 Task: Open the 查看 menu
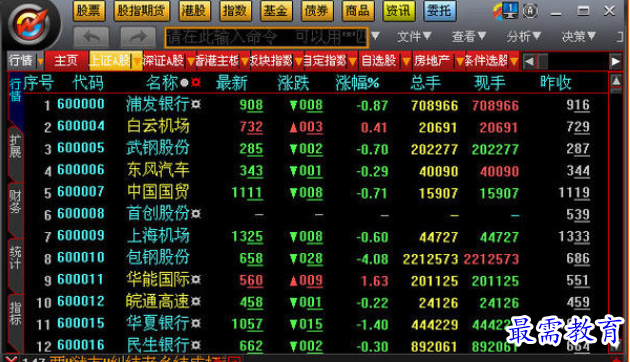tap(468, 37)
